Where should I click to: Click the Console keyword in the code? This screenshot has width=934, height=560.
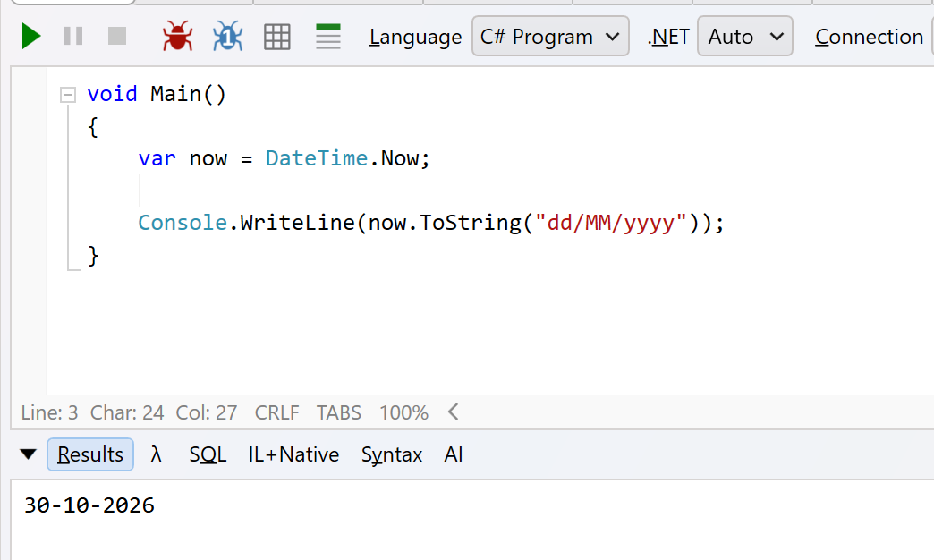pos(183,223)
